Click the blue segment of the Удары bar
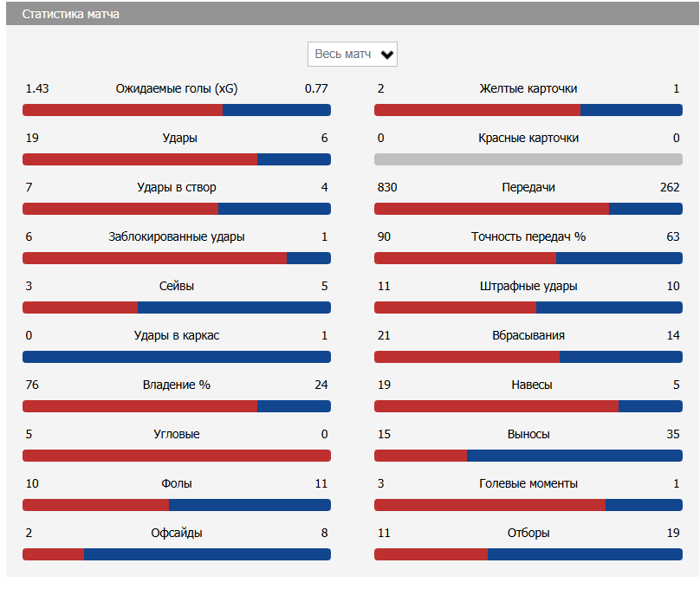Image resolution: width=700 pixels, height=589 pixels. click(x=294, y=159)
